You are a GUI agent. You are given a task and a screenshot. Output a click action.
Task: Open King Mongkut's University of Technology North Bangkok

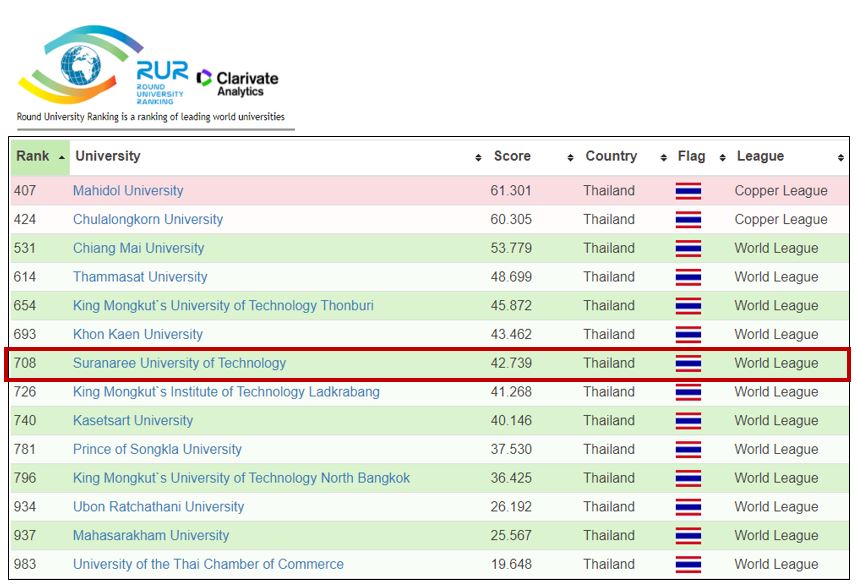click(x=241, y=478)
